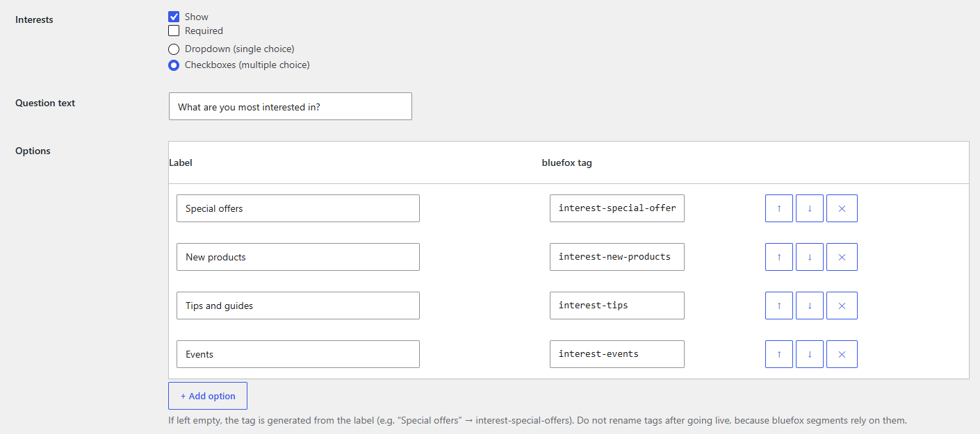
Task: Select Checkboxes (multiple choice) radio option
Action: tap(174, 65)
